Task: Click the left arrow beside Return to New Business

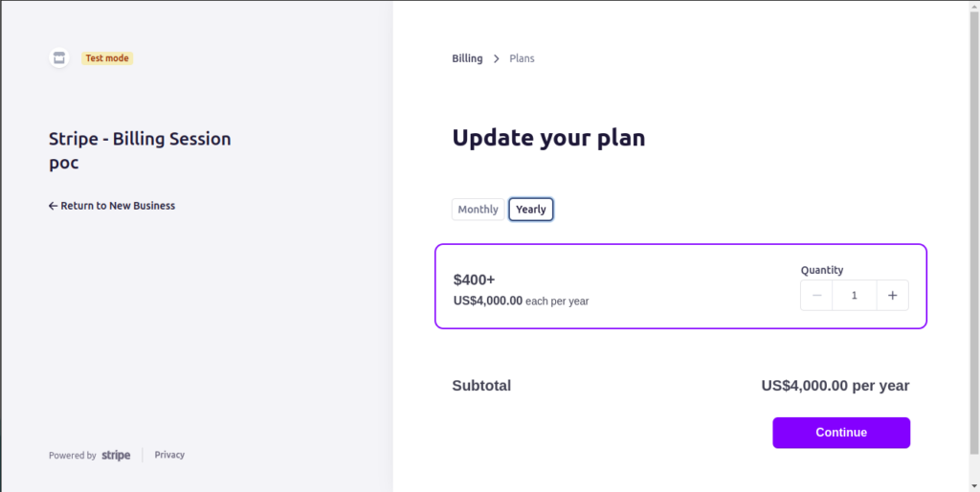Action: pos(54,206)
